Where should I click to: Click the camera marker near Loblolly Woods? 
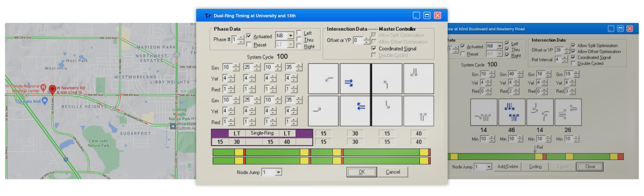pyautogui.click(x=173, y=126)
